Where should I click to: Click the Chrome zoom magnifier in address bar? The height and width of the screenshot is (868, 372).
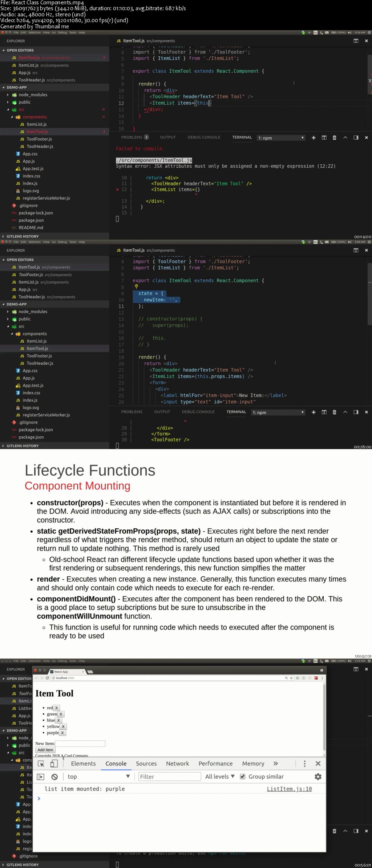[x=286, y=678]
